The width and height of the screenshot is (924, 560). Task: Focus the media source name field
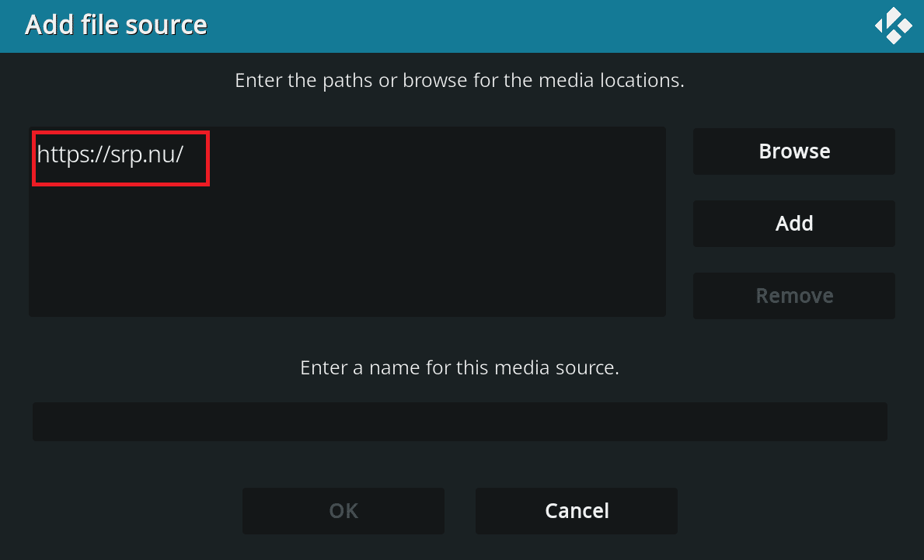(x=459, y=422)
